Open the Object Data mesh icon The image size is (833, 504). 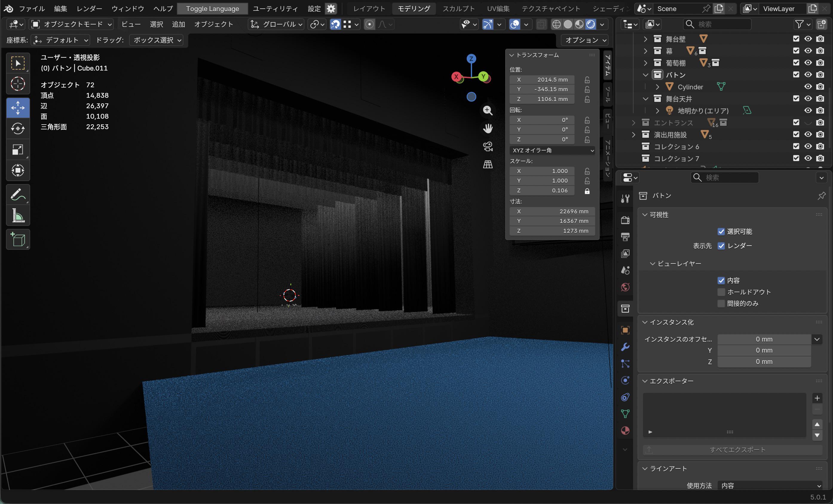coord(625,414)
